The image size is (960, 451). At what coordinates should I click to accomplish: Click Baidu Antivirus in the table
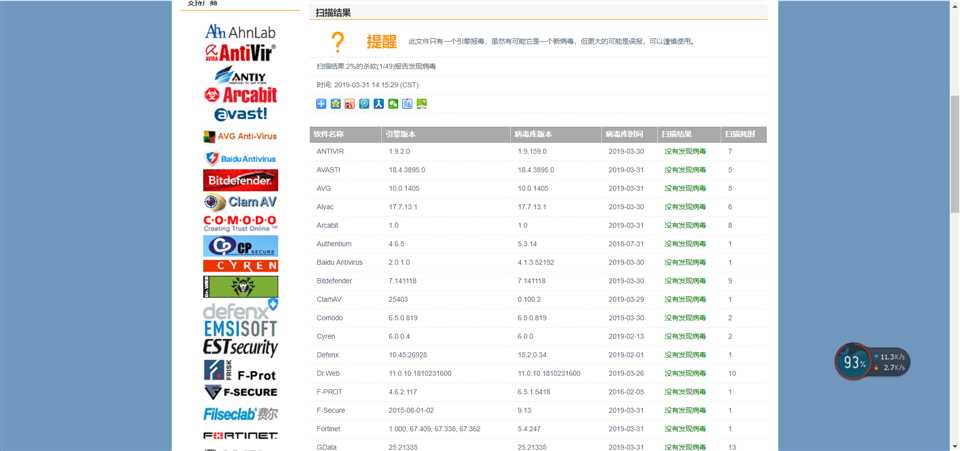pos(340,263)
